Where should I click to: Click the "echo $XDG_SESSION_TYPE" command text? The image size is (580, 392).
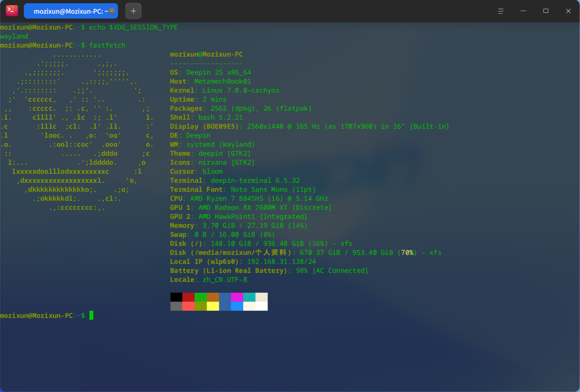133,27
